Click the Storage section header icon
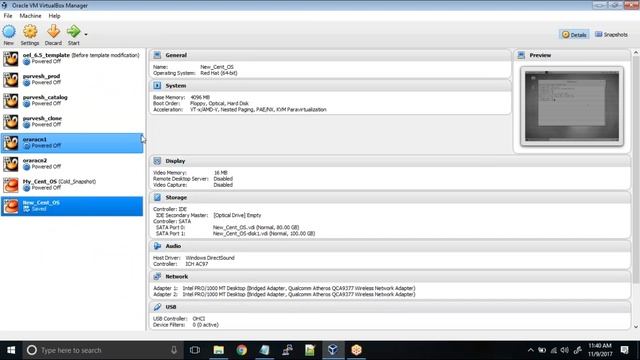Image resolution: width=640 pixels, height=360 pixels. tap(157, 198)
